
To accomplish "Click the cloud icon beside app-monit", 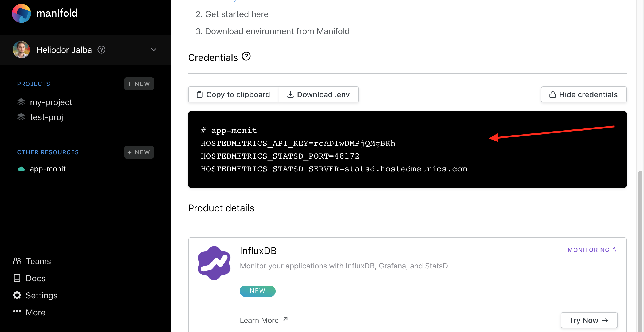I will 21,169.
